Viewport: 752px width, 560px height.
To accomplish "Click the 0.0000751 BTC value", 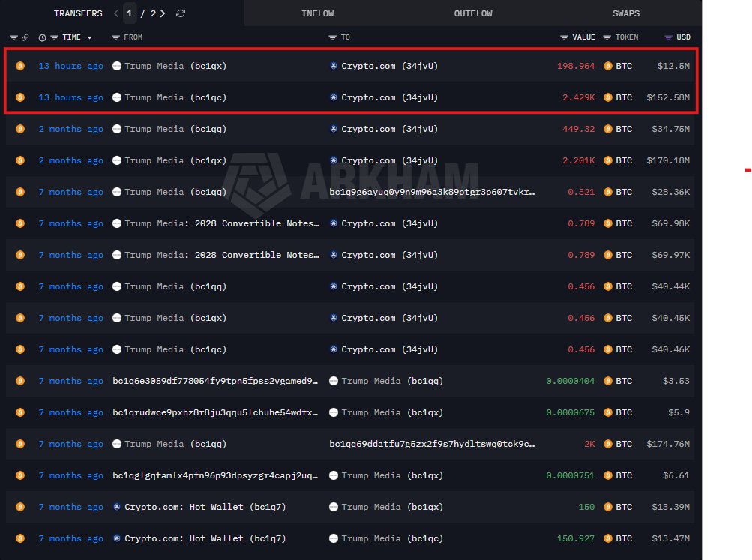I will pyautogui.click(x=571, y=475).
